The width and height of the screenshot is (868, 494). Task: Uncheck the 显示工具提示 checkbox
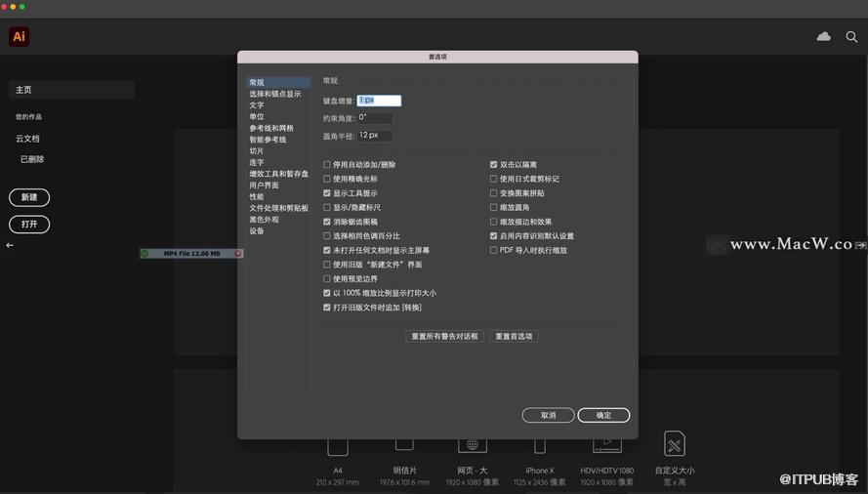click(x=327, y=193)
